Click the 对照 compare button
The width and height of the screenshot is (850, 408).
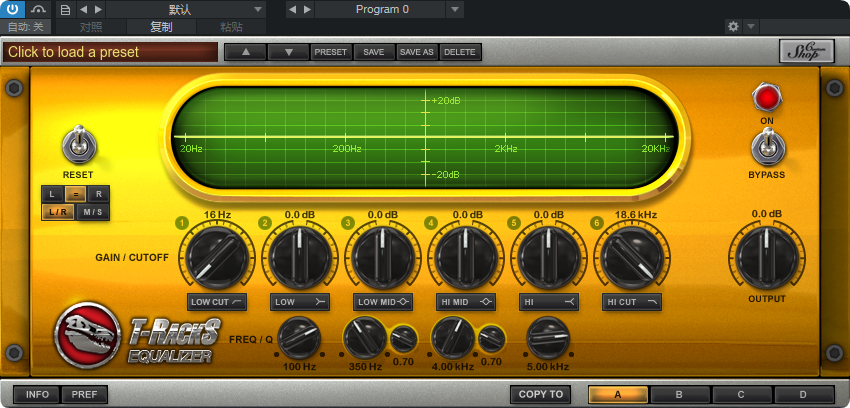[91, 27]
